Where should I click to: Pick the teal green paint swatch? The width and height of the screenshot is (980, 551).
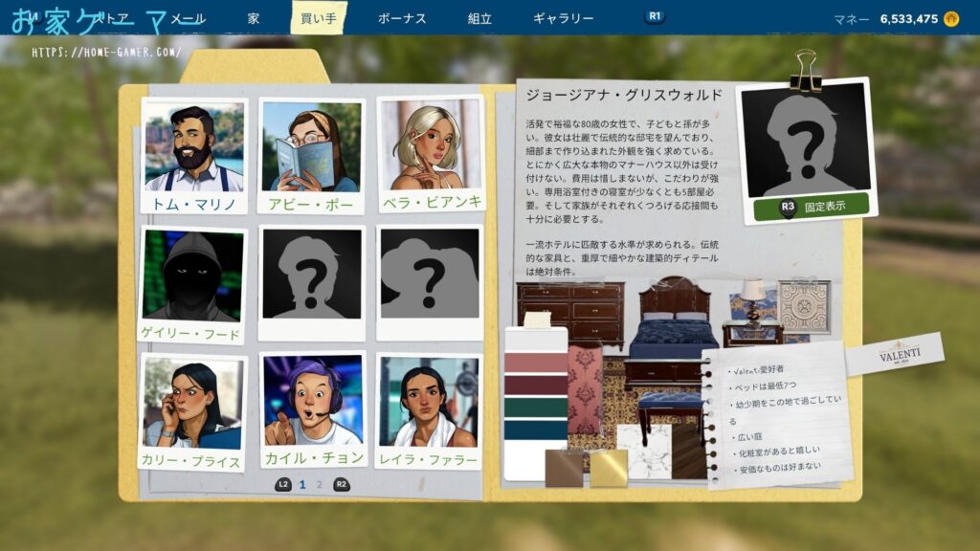pos(536,408)
